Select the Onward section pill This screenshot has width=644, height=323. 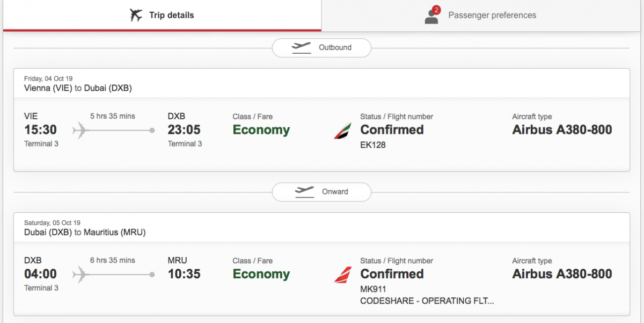(x=321, y=192)
